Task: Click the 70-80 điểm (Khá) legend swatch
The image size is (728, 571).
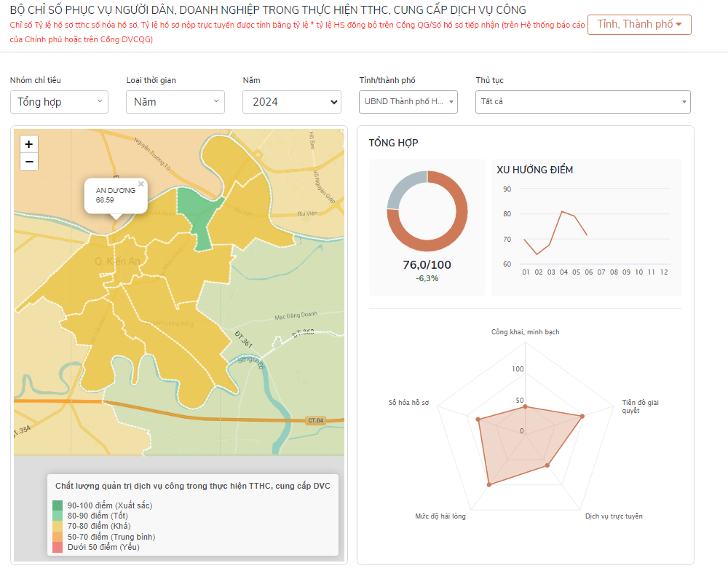Action: coord(58,526)
